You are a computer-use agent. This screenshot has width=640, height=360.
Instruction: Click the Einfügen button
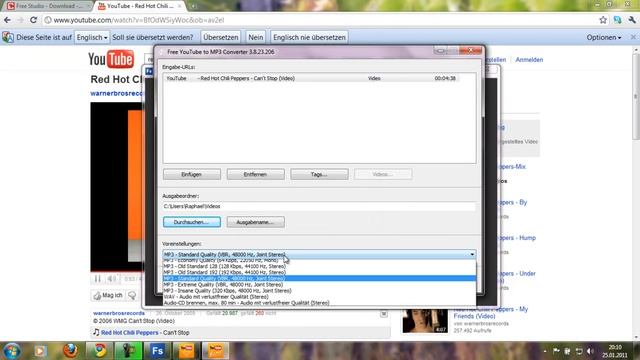coord(191,174)
